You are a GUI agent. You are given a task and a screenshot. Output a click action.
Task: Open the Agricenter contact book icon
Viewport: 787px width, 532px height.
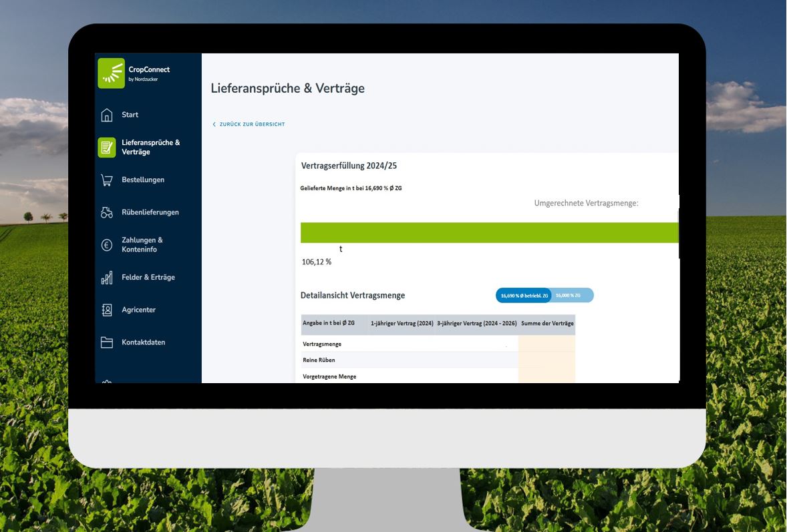(107, 310)
